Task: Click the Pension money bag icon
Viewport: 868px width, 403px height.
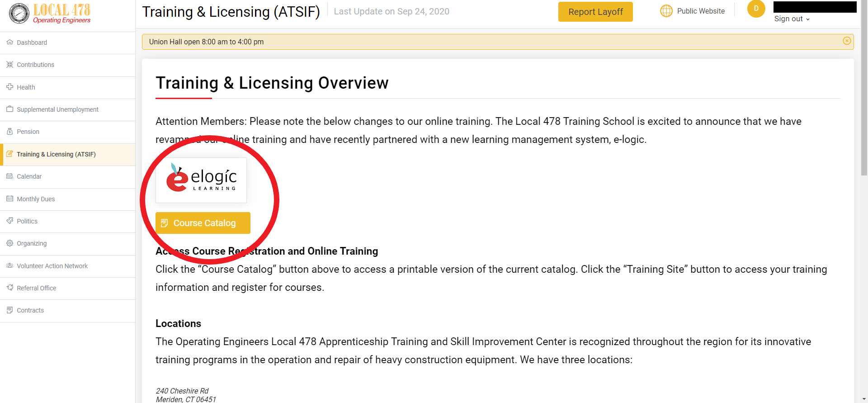Action: pyautogui.click(x=9, y=132)
